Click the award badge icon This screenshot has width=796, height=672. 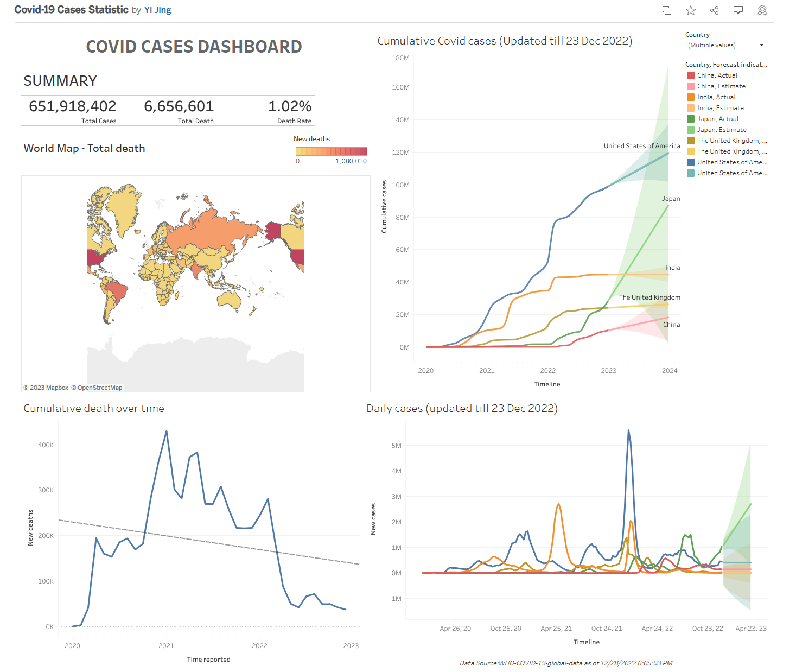pos(762,10)
